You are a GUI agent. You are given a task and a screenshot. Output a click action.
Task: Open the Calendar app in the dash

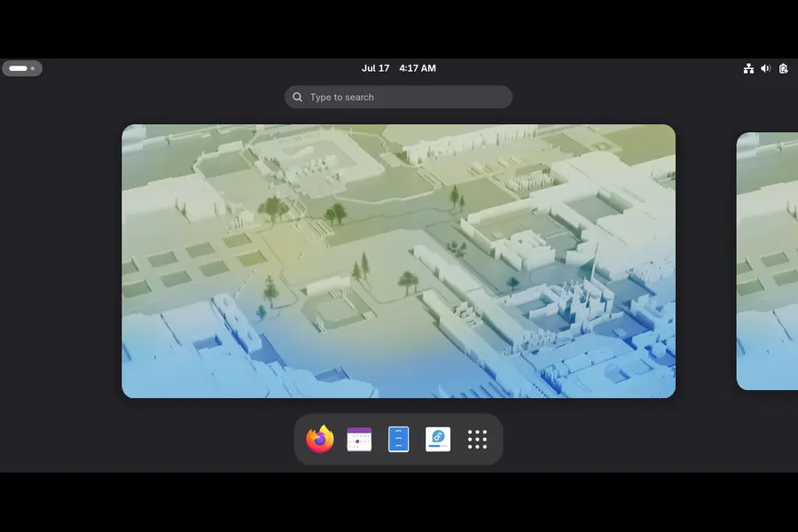(359, 440)
